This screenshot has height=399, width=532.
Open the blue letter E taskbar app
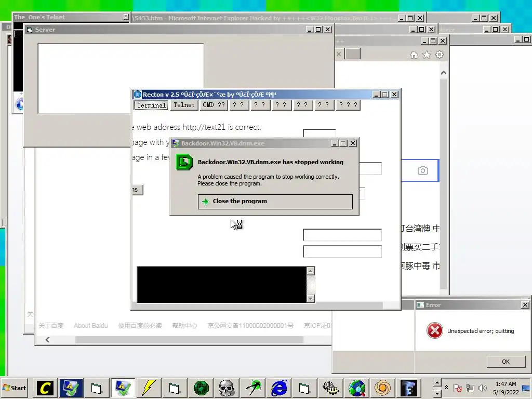(408, 388)
